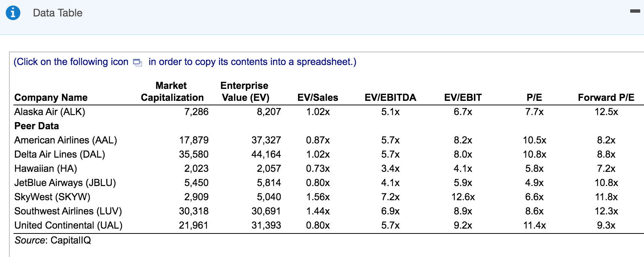The height and width of the screenshot is (257, 644).
Task: Click the Company Name column header
Action: 51,97
